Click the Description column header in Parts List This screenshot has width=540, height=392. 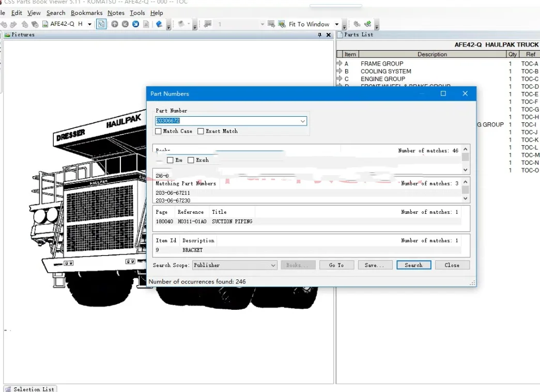(432, 54)
